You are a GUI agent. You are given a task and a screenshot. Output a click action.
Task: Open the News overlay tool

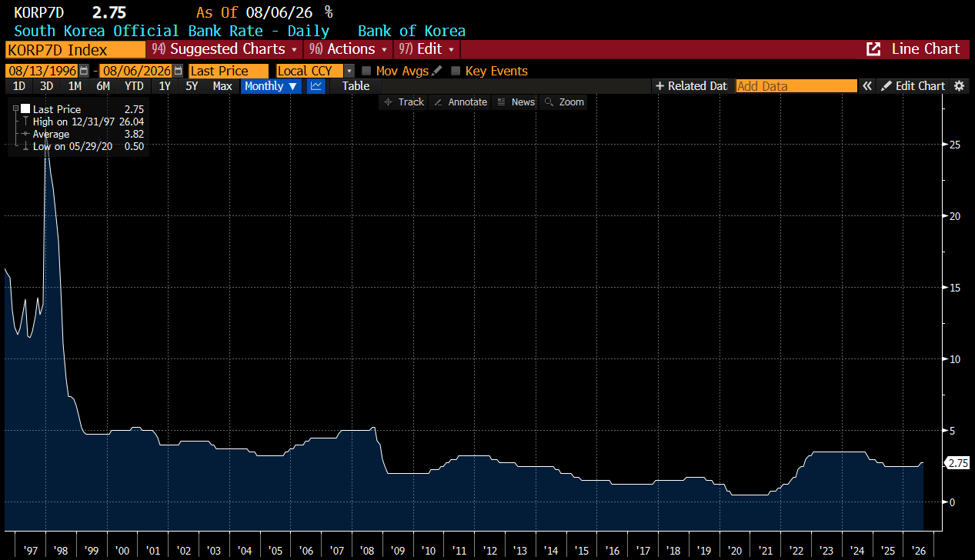pos(516,102)
